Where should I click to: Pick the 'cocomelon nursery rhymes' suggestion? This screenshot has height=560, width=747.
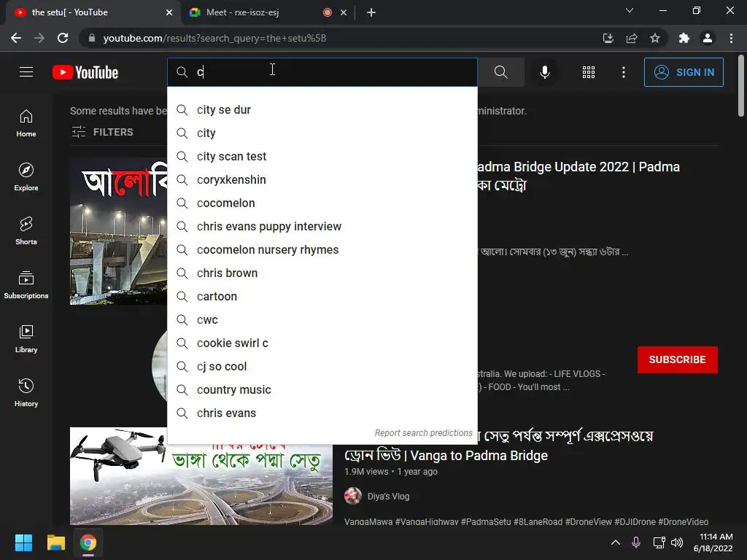[322, 249]
